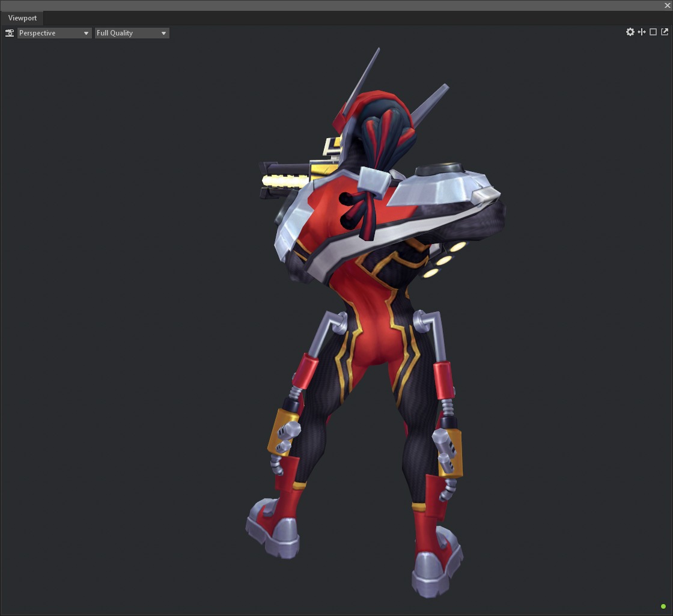
Task: Close the viewport panel
Action: [x=668, y=5]
